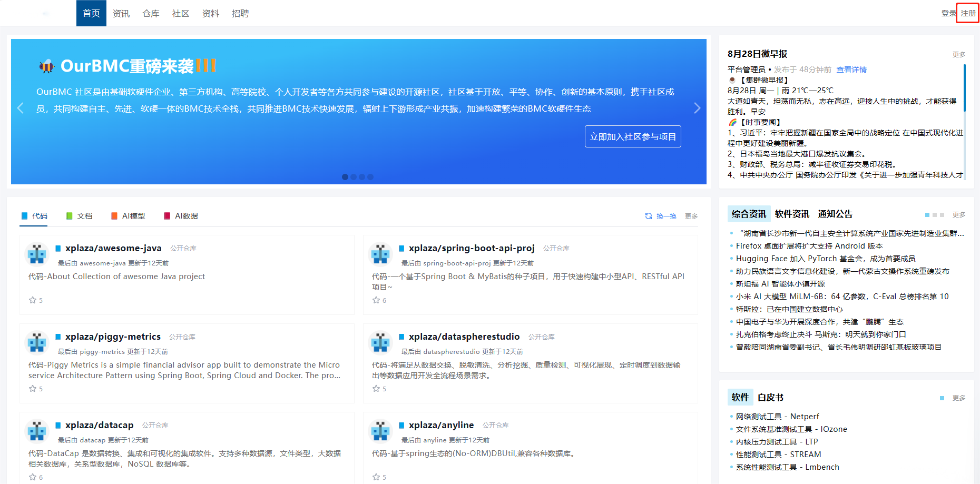980x484 pixels.
Task: Click the star icon under xplaza/awesome-java
Action: tap(33, 300)
